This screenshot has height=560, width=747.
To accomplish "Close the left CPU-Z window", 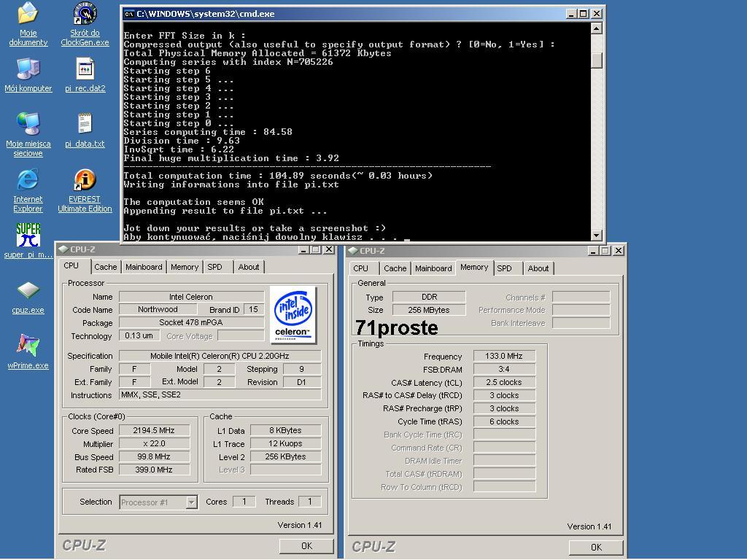I will (x=328, y=249).
